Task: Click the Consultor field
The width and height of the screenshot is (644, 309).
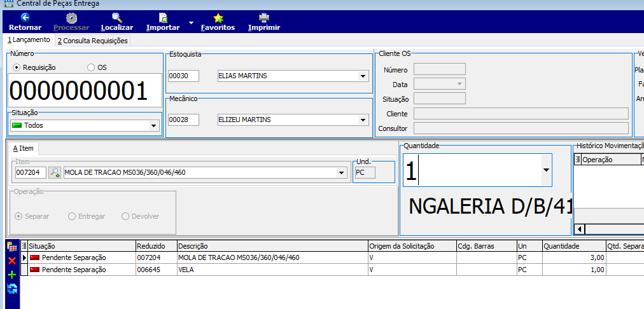Action: click(521, 128)
